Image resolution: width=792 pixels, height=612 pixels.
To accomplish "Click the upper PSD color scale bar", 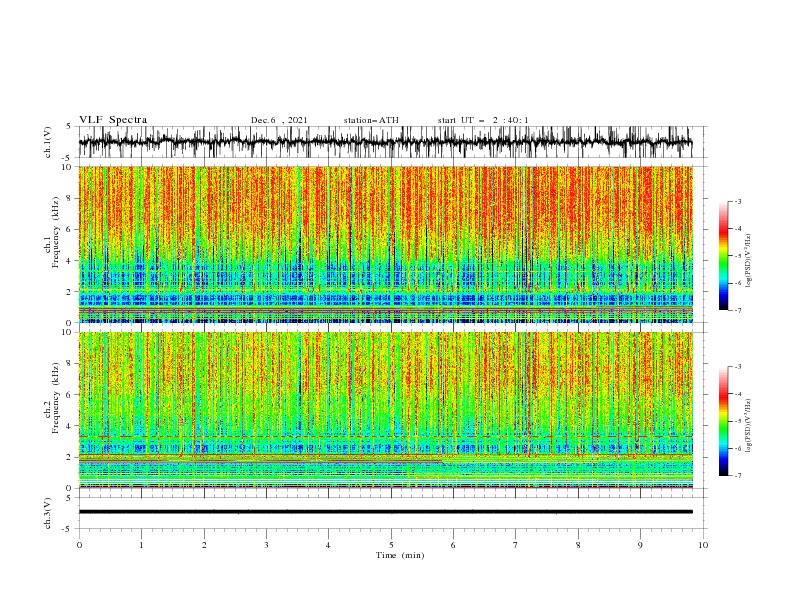I will 723,256.
